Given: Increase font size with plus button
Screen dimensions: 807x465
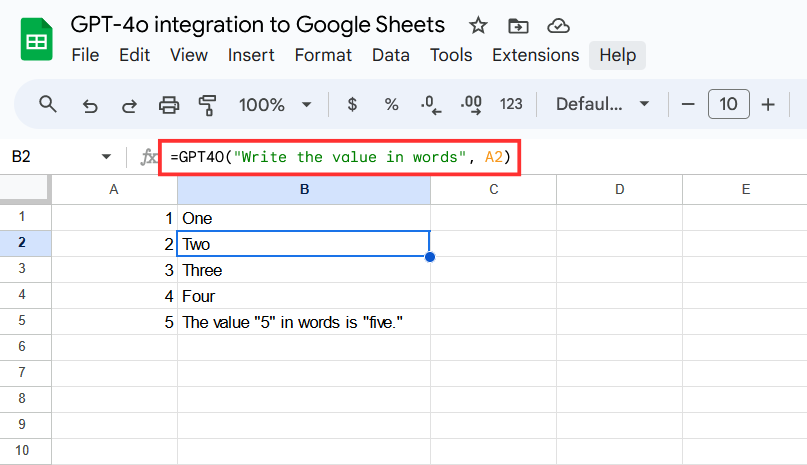Looking at the screenshot, I should point(768,105).
